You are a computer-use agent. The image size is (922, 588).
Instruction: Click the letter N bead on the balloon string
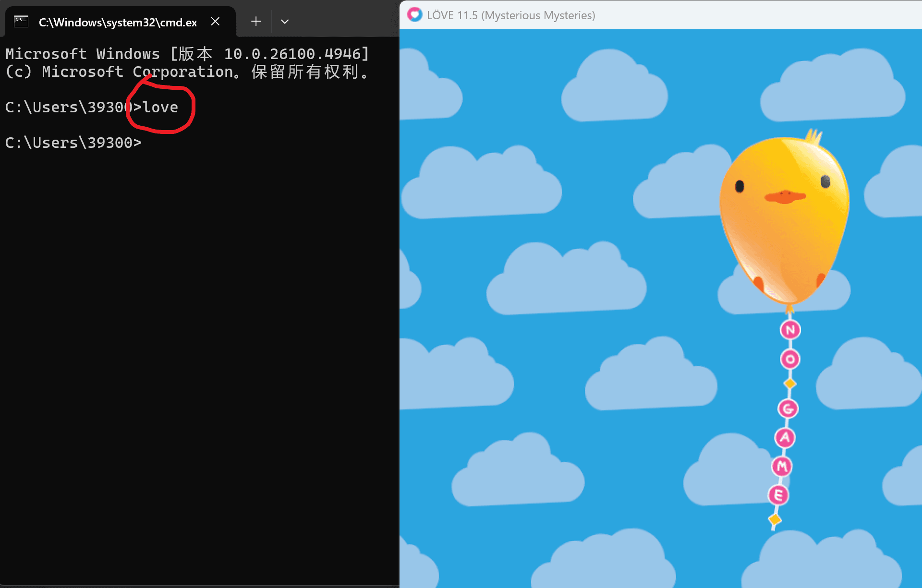tap(789, 330)
